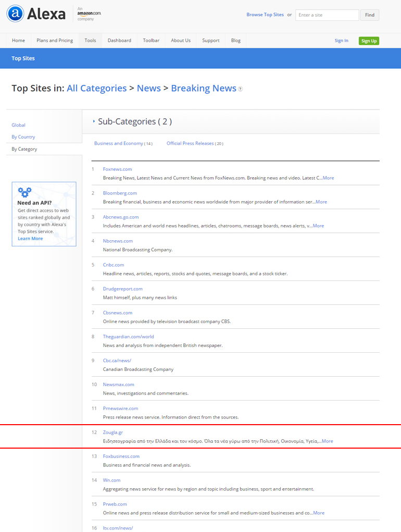Open Browse Top Sites link
Image resolution: width=401 pixels, height=532 pixels.
[x=265, y=15]
